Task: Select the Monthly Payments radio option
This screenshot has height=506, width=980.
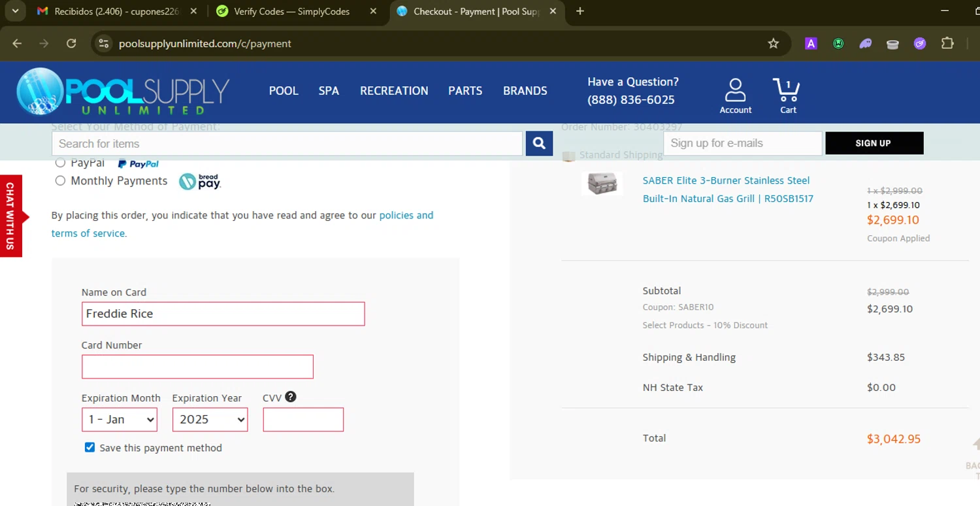Action: coord(60,181)
